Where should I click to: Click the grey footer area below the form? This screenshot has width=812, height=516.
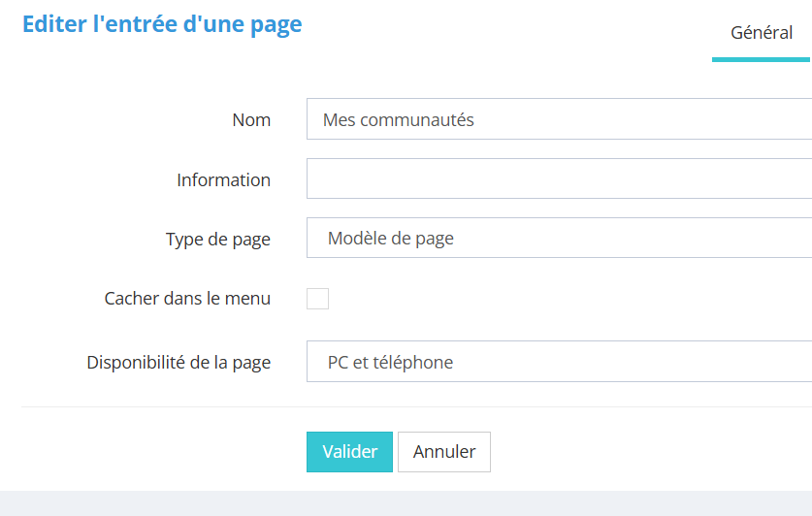(x=406, y=503)
